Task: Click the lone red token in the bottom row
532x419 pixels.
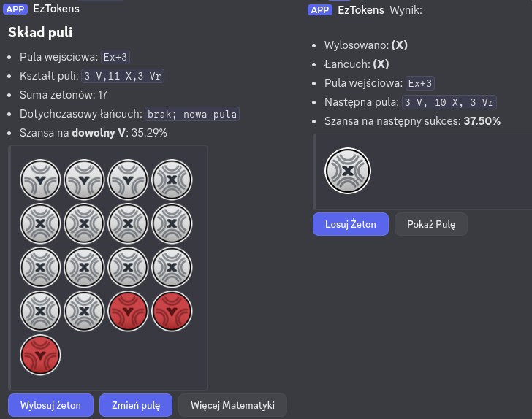Action: point(40,355)
